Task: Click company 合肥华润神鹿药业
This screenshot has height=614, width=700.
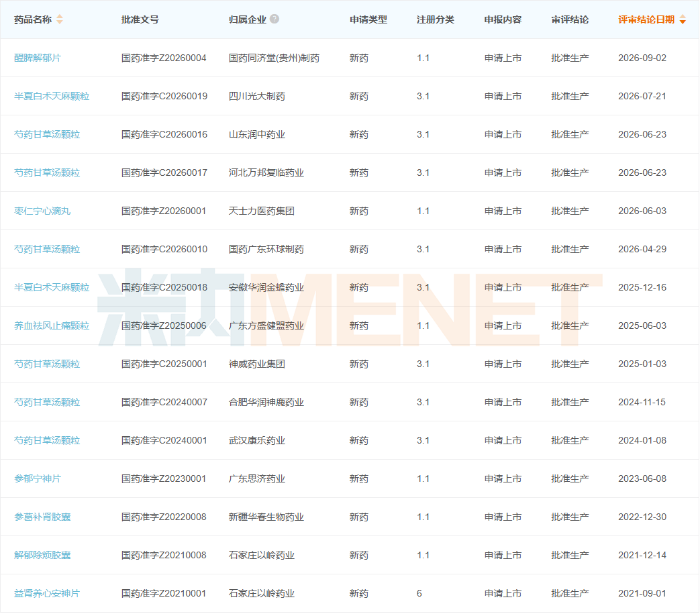Action: [x=266, y=403]
